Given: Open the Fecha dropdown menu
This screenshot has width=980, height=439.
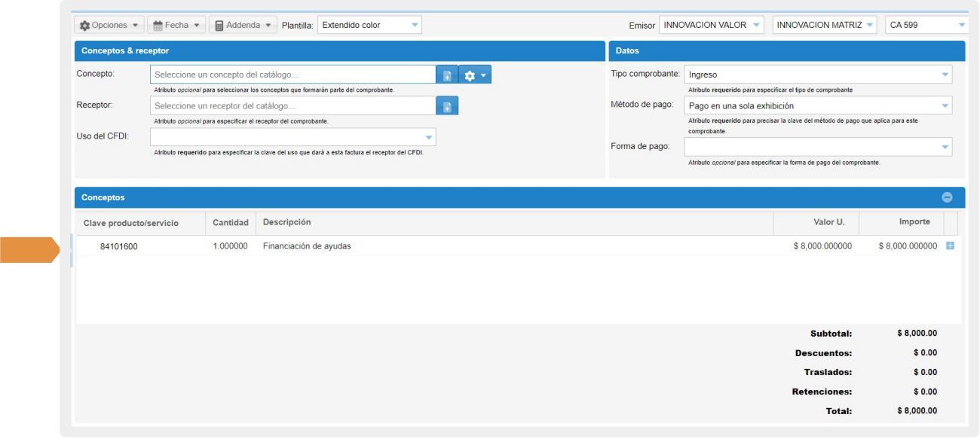Looking at the screenshot, I should pos(176,26).
